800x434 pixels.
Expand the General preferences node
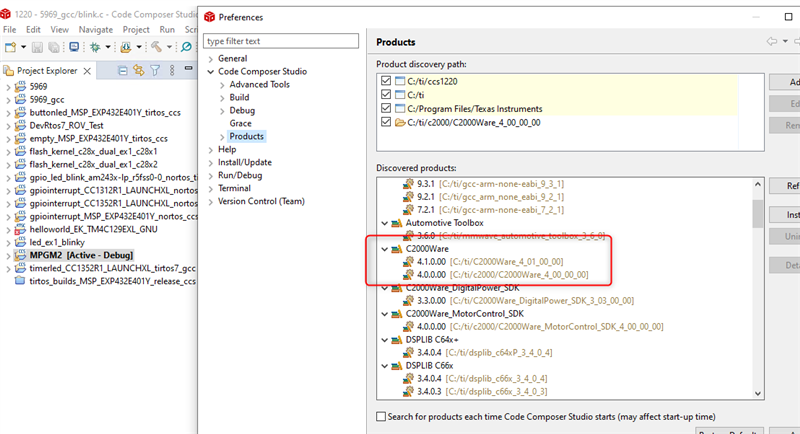point(211,59)
